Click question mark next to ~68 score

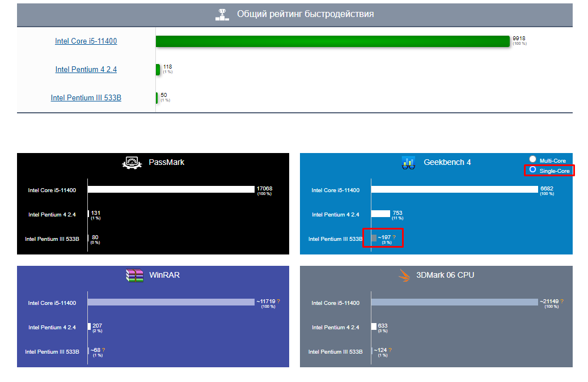[x=104, y=350]
